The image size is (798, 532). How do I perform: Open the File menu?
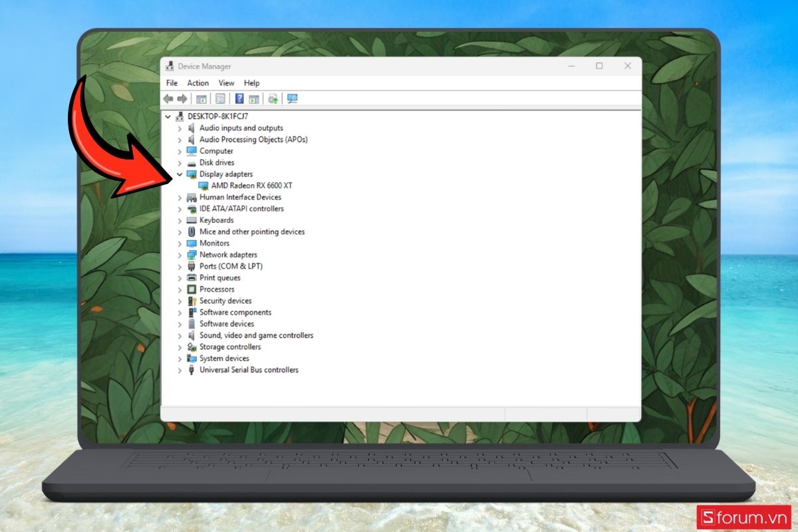pos(172,83)
